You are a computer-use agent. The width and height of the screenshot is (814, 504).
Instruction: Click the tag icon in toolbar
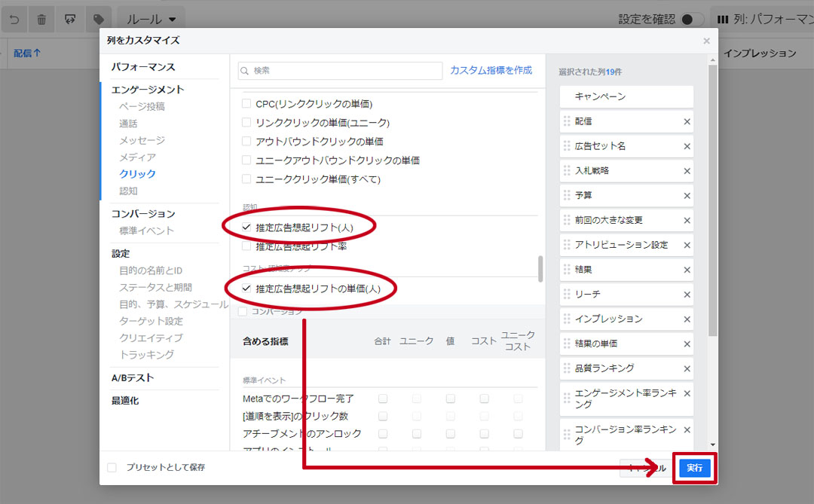[98, 20]
